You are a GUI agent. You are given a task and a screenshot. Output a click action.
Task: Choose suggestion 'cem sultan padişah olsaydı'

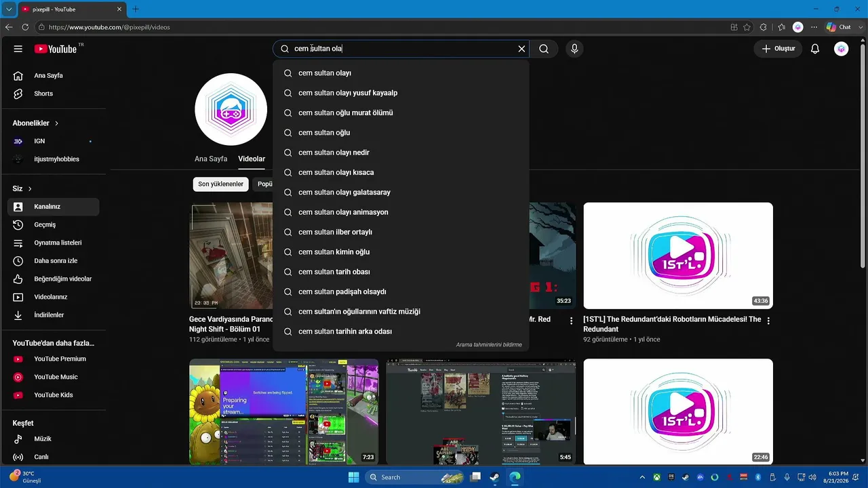click(401, 291)
